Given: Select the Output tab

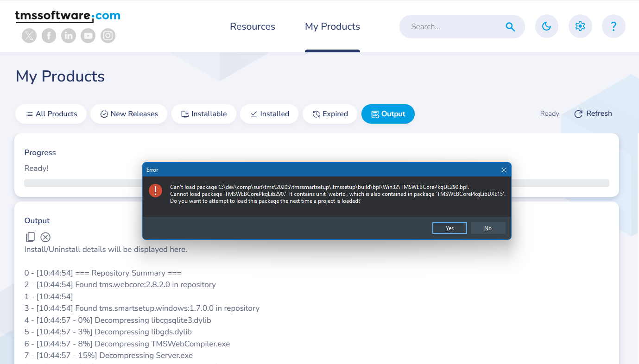Looking at the screenshot, I should pos(388,114).
